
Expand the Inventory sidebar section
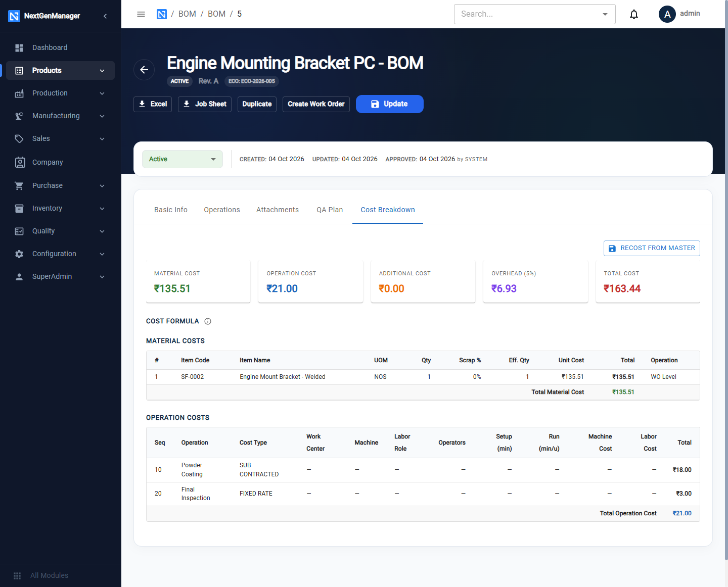pyautogui.click(x=60, y=208)
